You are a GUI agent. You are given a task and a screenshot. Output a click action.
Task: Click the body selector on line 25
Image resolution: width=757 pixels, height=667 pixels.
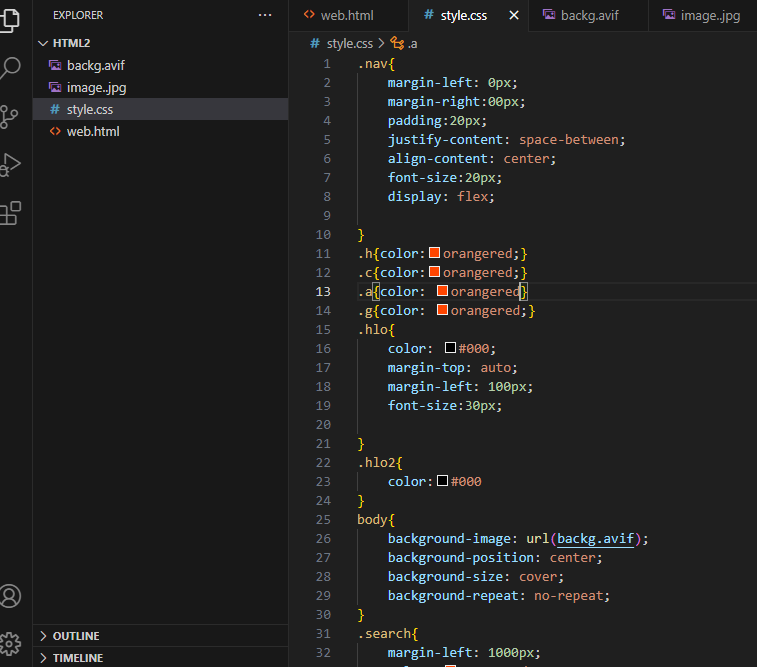click(x=372, y=519)
